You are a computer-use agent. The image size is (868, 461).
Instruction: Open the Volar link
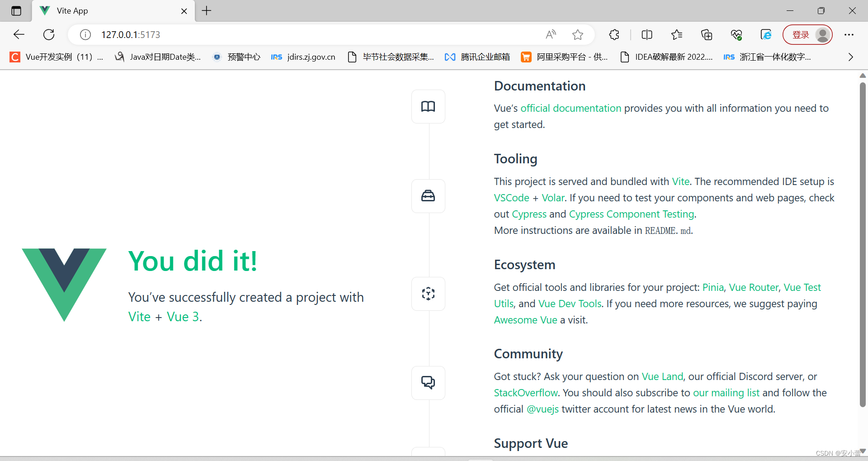553,198
